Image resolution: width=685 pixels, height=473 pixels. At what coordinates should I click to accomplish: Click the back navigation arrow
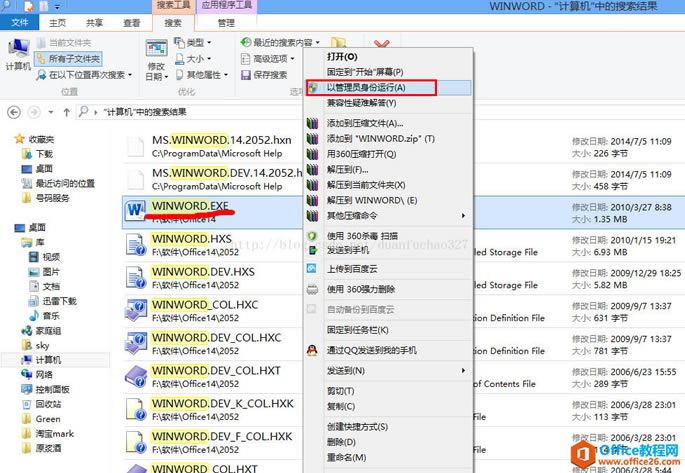point(14,112)
